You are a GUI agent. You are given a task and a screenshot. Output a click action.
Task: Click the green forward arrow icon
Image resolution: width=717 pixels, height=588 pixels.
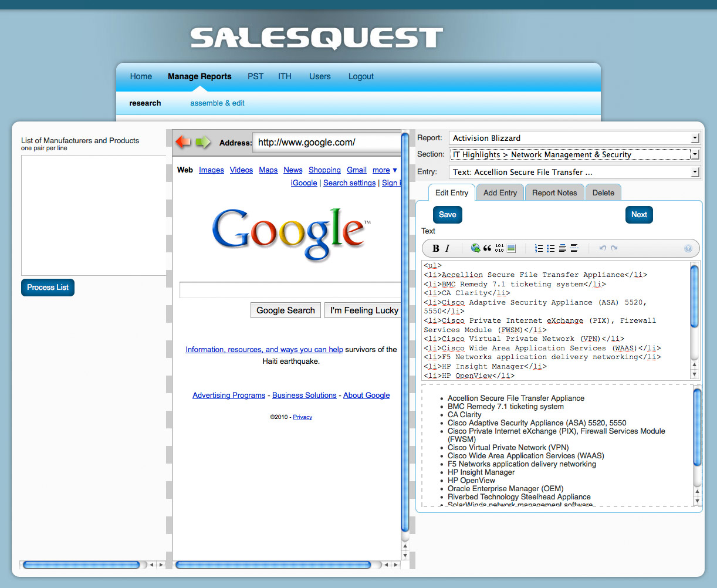(x=203, y=141)
